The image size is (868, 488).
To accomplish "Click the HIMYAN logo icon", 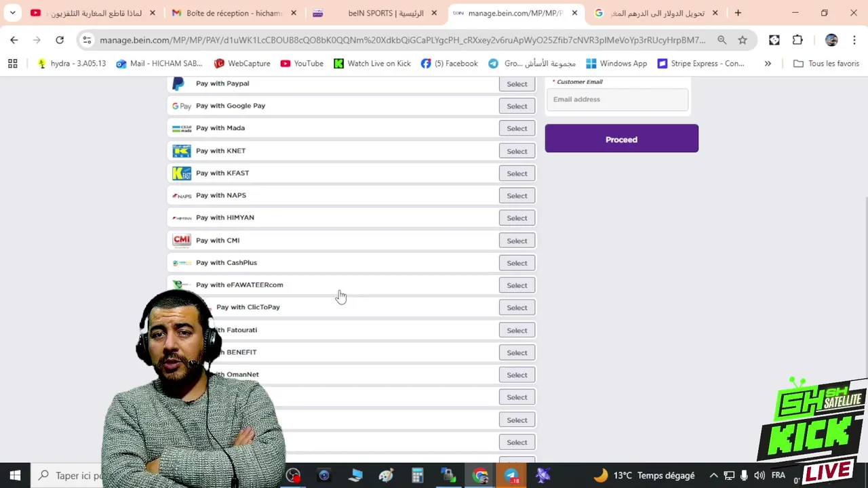I will (x=181, y=218).
